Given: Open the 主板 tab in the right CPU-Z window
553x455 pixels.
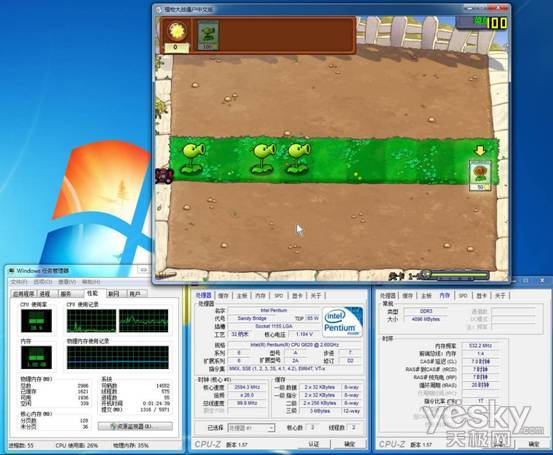Looking at the screenshot, I should [x=426, y=296].
